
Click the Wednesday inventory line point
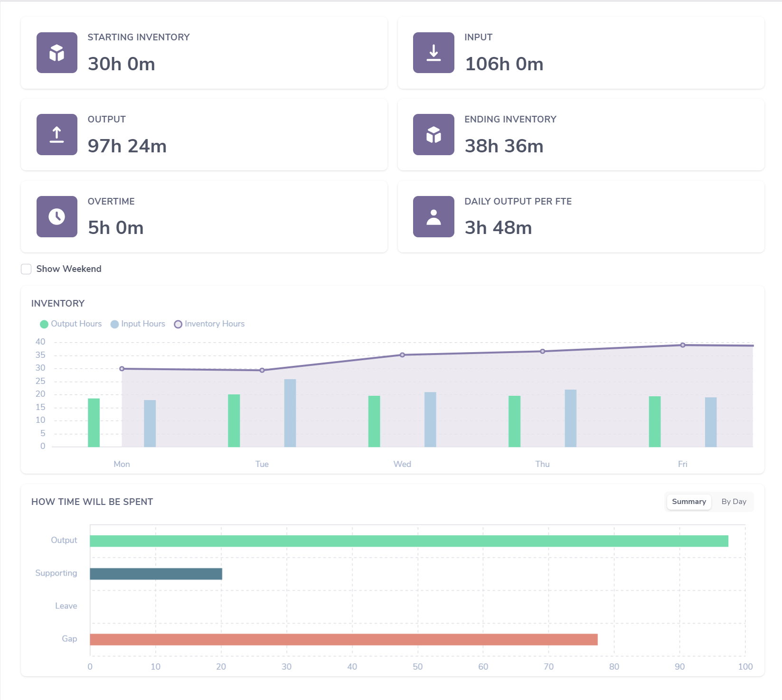click(402, 355)
